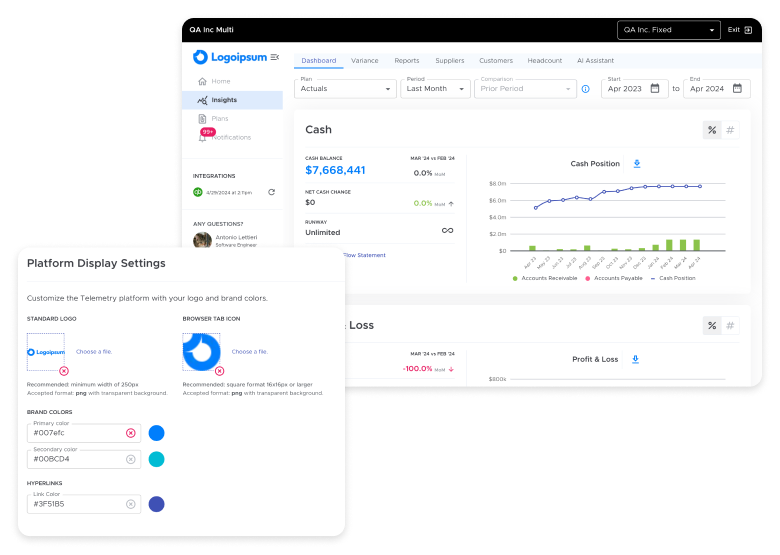
Task: Clear the Link Color field
Action: click(131, 504)
